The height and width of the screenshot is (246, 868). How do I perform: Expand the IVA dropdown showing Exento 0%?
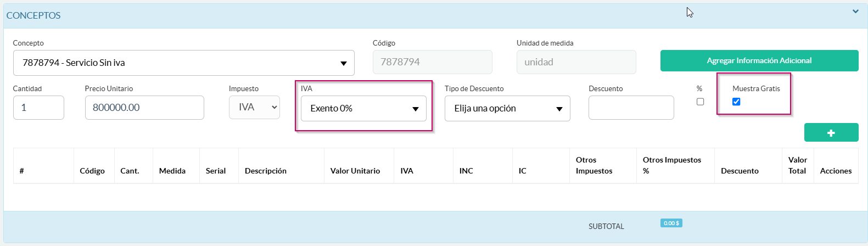(363, 109)
